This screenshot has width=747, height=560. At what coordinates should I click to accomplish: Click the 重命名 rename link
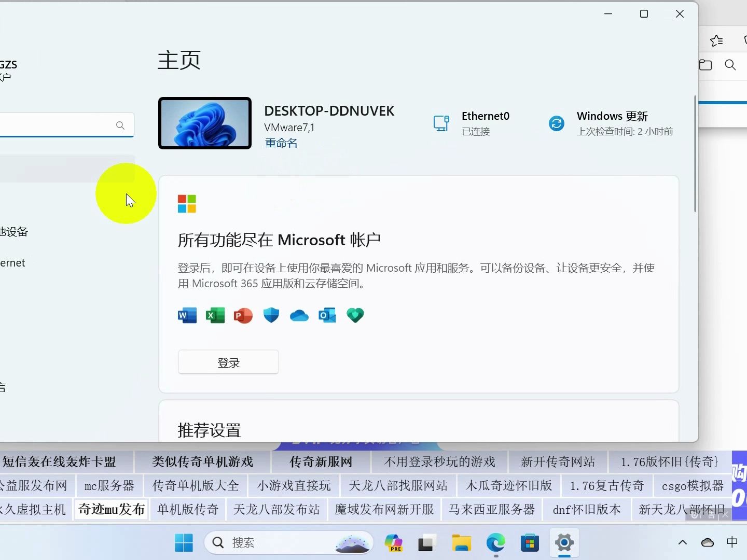(x=281, y=143)
